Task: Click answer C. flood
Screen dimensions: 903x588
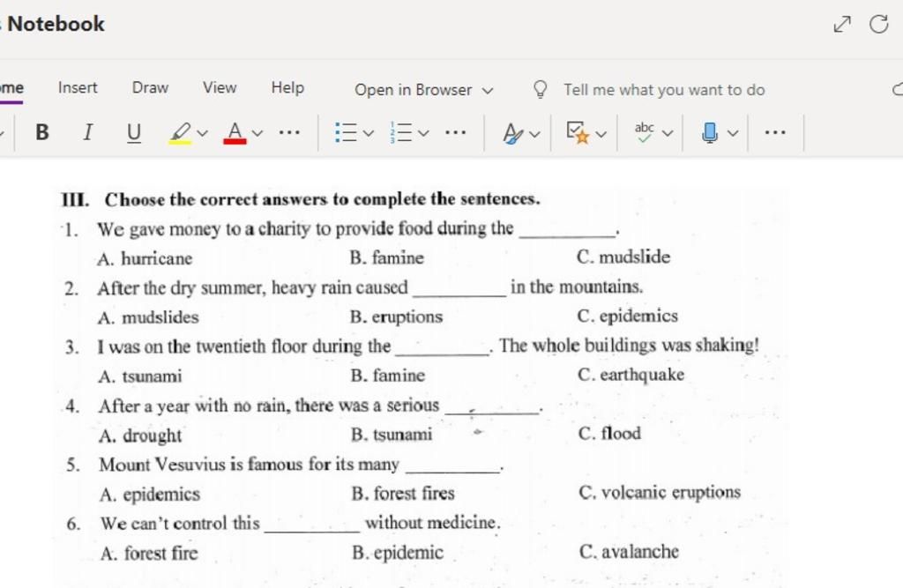Action: coord(610,433)
